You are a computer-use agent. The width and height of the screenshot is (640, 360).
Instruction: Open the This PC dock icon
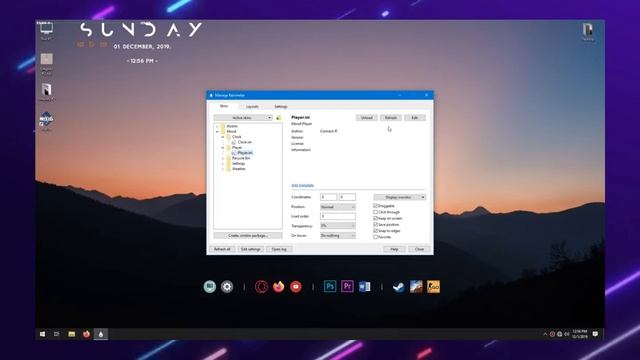[x=210, y=287]
